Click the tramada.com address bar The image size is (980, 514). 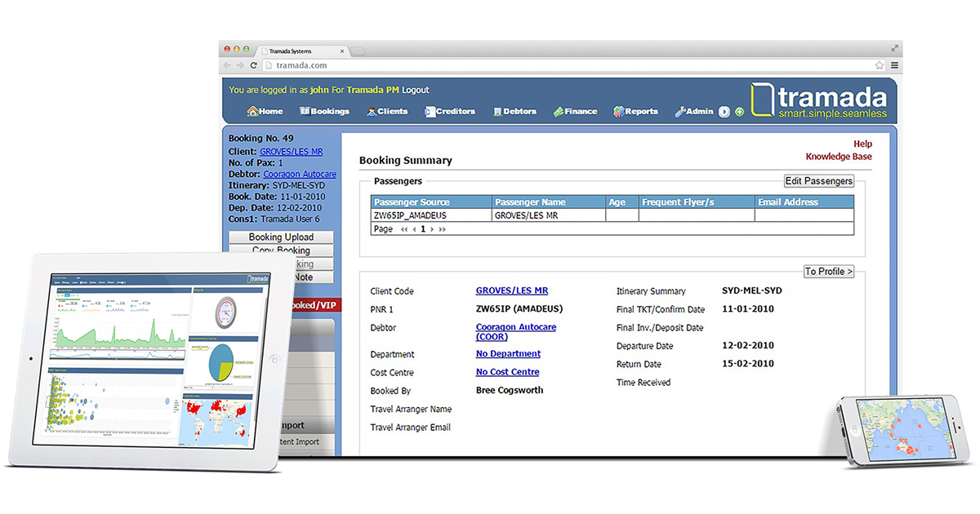(574, 65)
